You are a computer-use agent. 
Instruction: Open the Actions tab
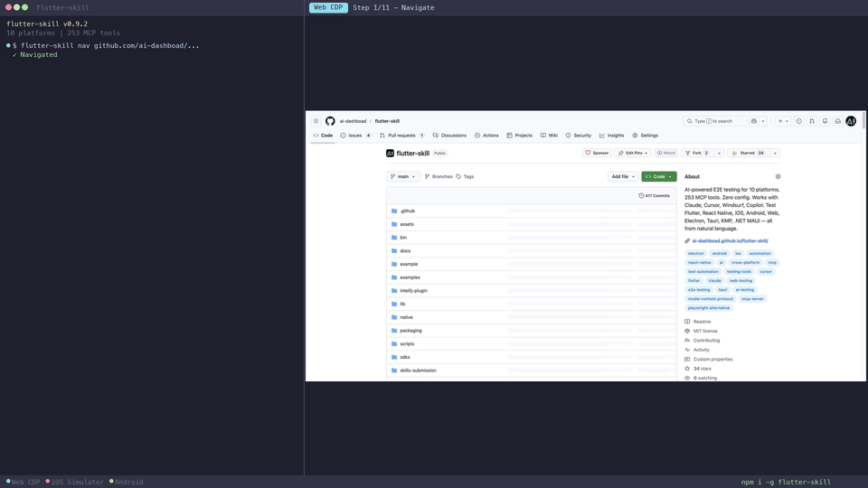[x=486, y=136]
